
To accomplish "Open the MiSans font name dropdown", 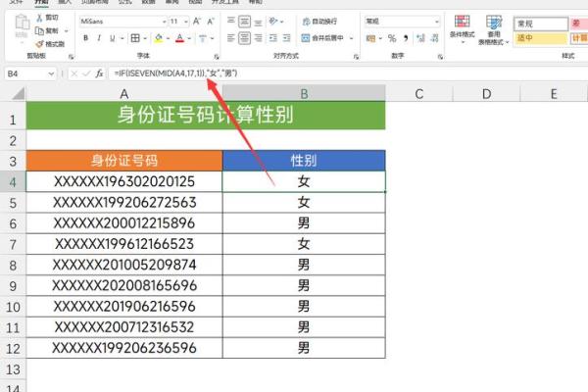I will [164, 22].
